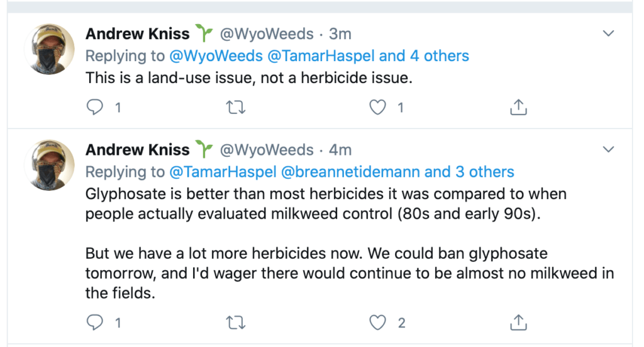Open Andrew Kniss profile from second tweet
The height and width of the screenshot is (347, 644).
point(137,150)
